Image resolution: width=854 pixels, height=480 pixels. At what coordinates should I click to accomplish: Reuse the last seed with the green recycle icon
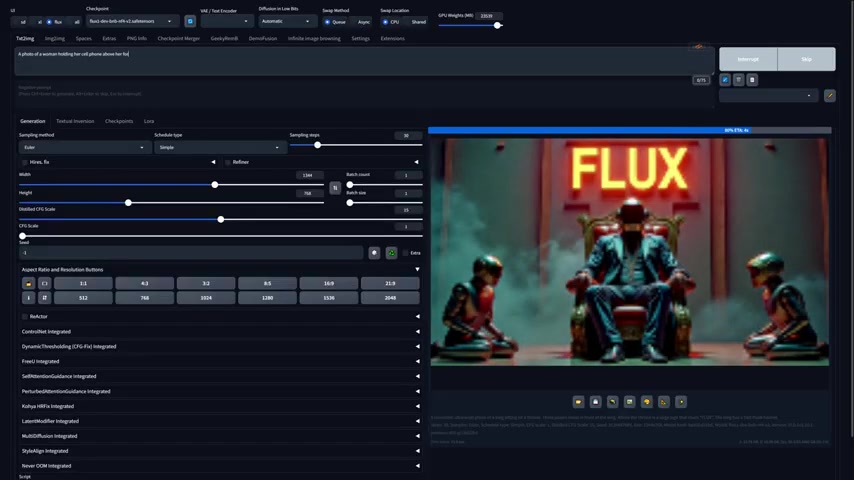(392, 253)
